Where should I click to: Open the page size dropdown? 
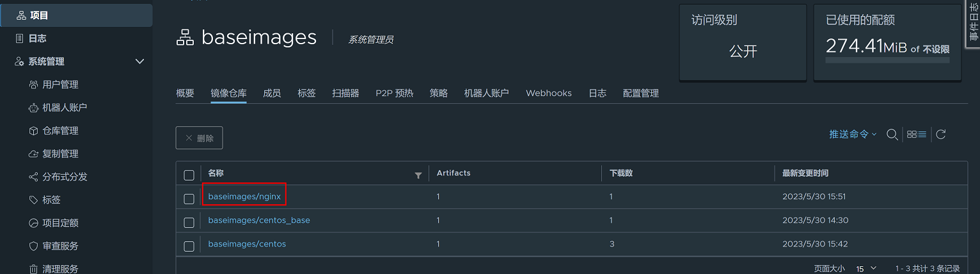click(x=866, y=269)
